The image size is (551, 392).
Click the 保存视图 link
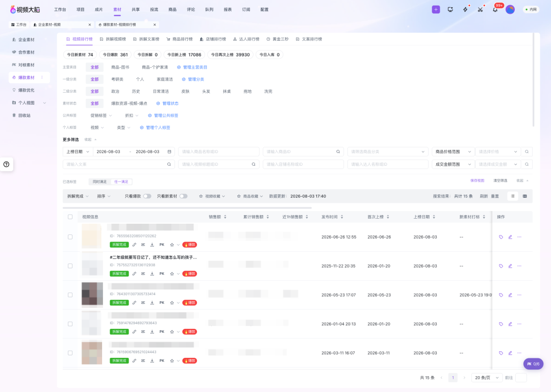477,180
